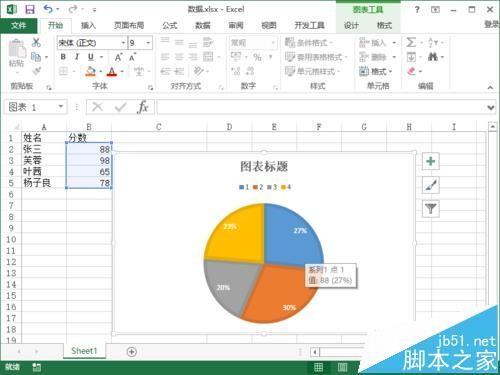
Task: Click the Copy icon in clipboard group
Action: 36,57
